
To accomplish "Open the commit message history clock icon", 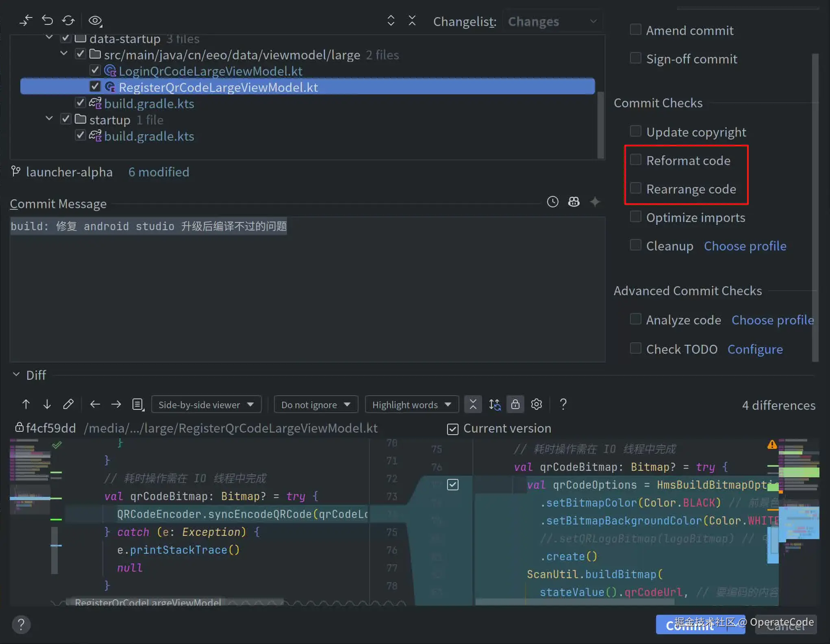I will coord(552,202).
